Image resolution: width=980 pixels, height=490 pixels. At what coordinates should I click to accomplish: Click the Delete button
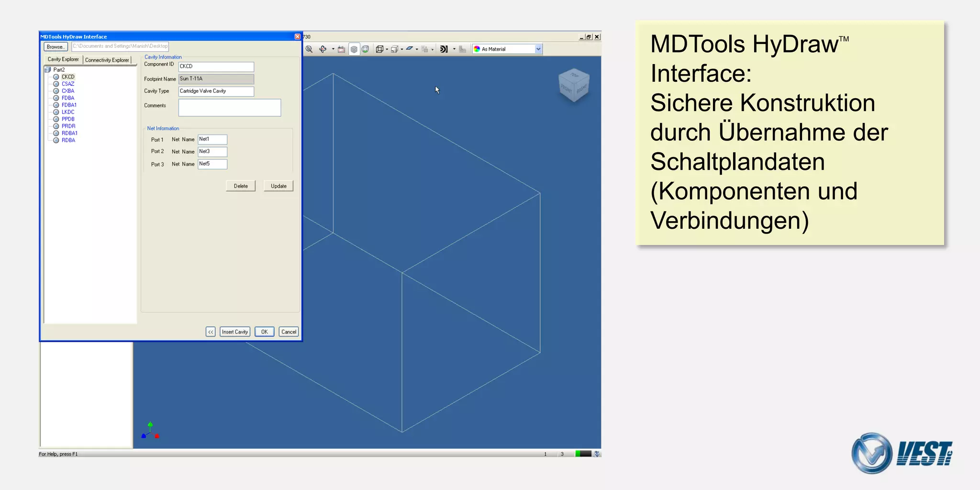(x=241, y=186)
